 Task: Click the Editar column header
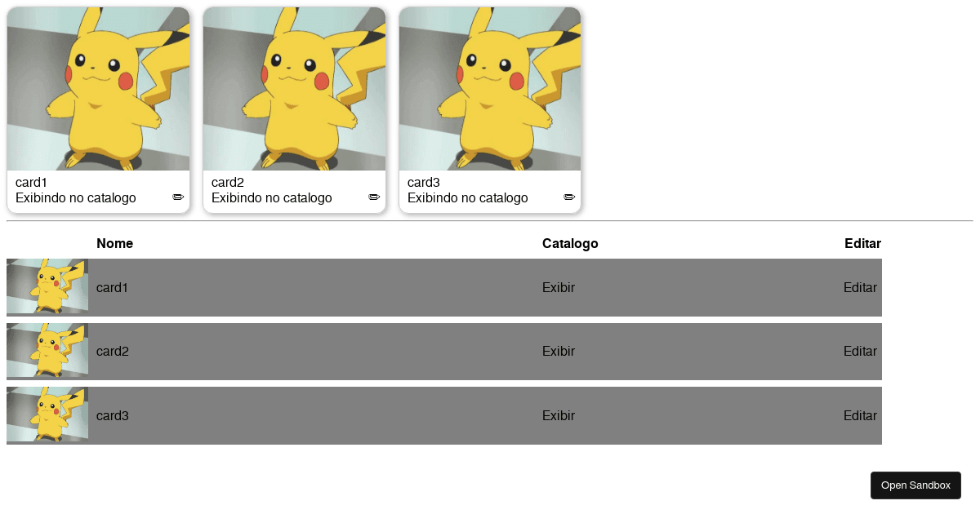(x=862, y=243)
